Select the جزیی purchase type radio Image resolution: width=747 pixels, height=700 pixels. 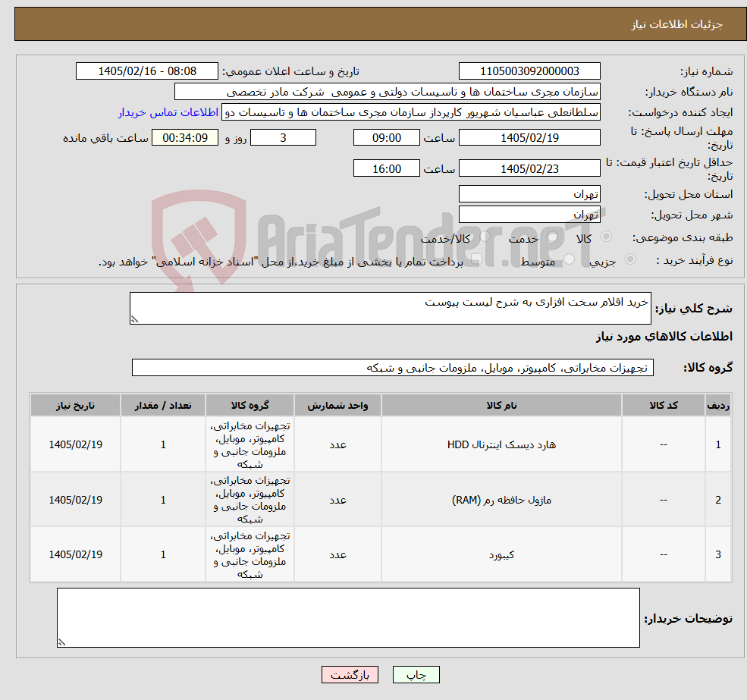point(629,259)
